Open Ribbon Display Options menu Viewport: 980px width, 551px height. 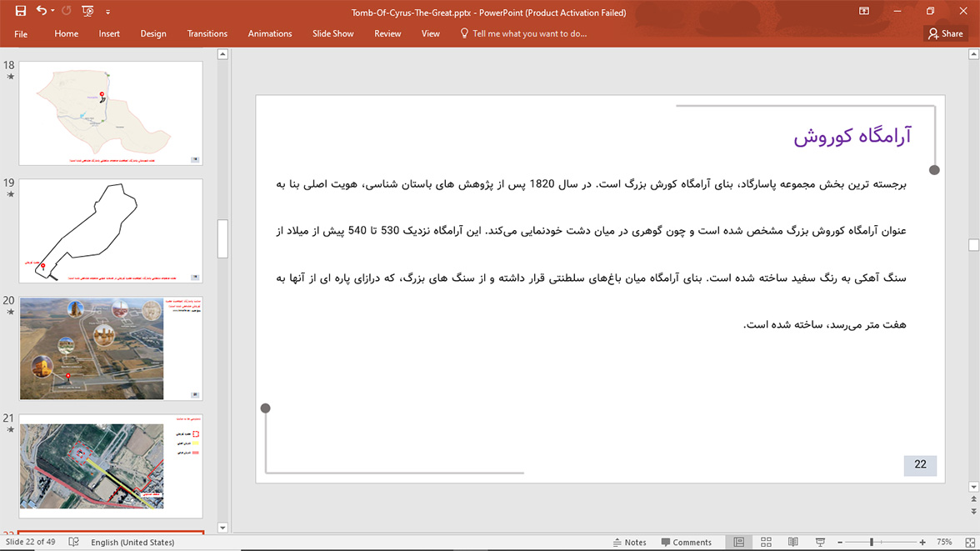tap(864, 12)
